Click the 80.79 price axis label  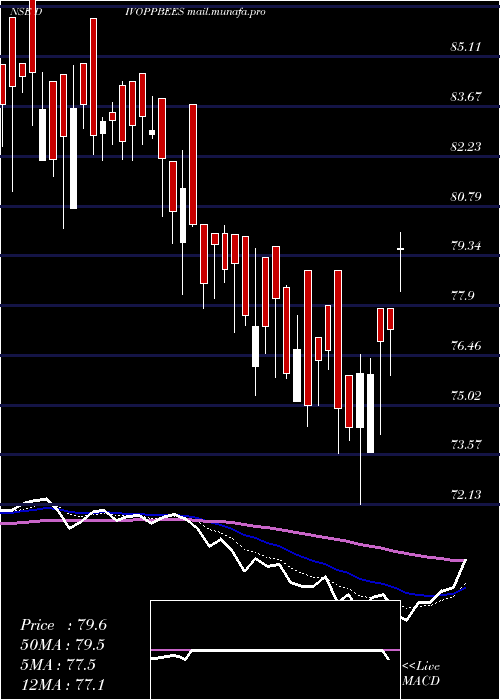466,196
